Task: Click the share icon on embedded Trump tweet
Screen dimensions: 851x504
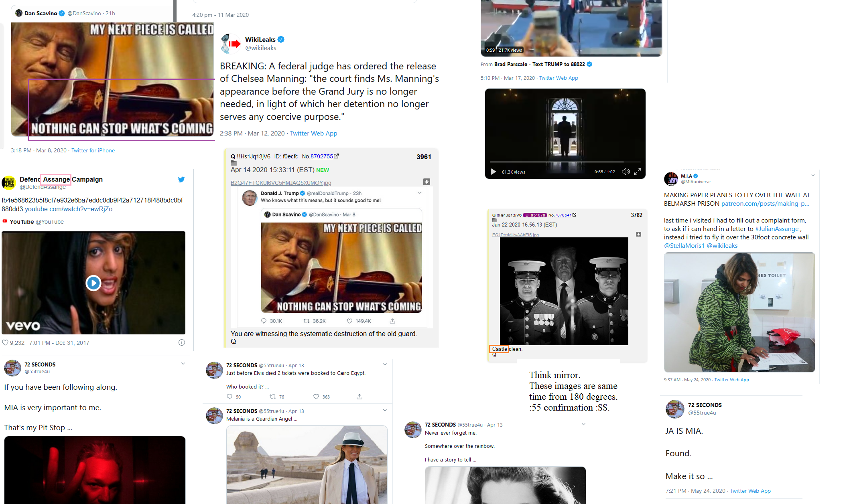Action: (x=392, y=321)
